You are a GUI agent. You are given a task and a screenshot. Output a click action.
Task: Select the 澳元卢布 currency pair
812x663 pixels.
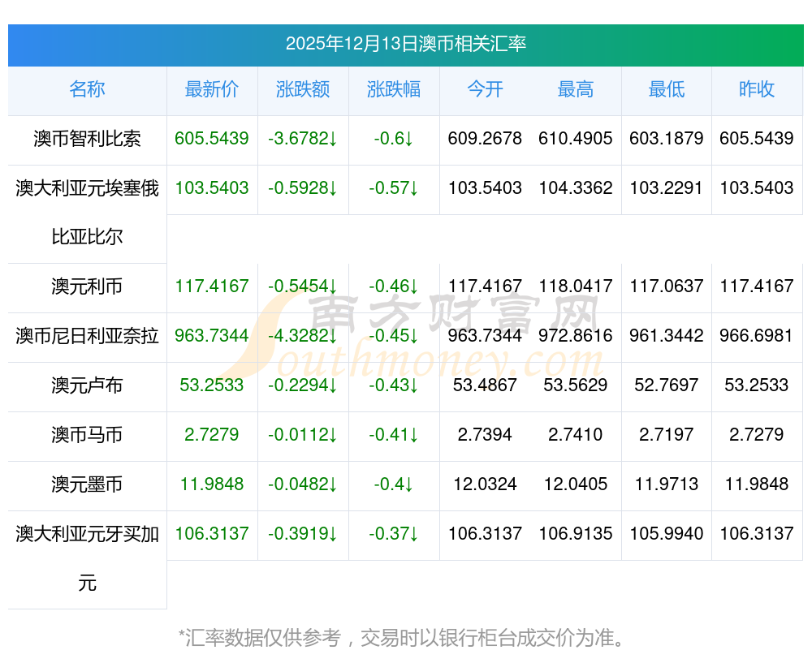[x=87, y=385]
